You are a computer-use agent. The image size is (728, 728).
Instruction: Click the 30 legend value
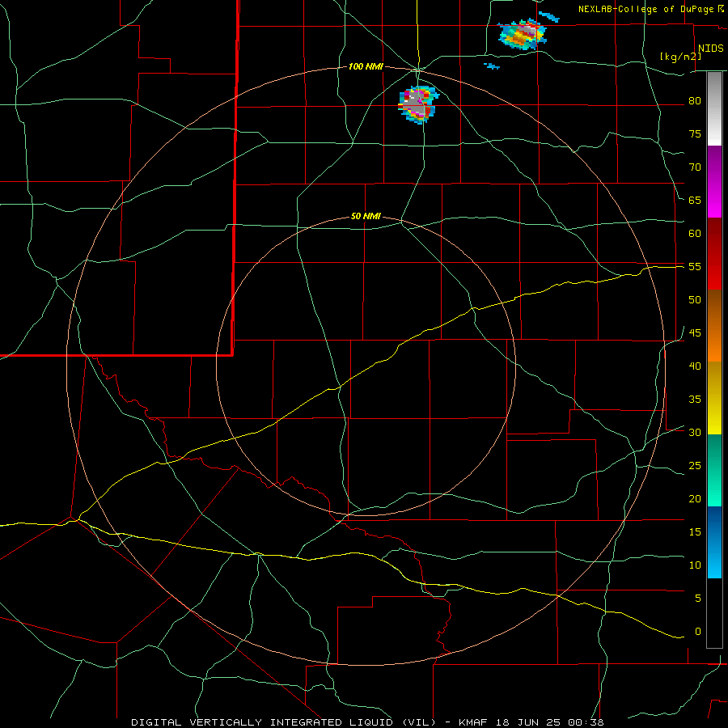coord(695,432)
